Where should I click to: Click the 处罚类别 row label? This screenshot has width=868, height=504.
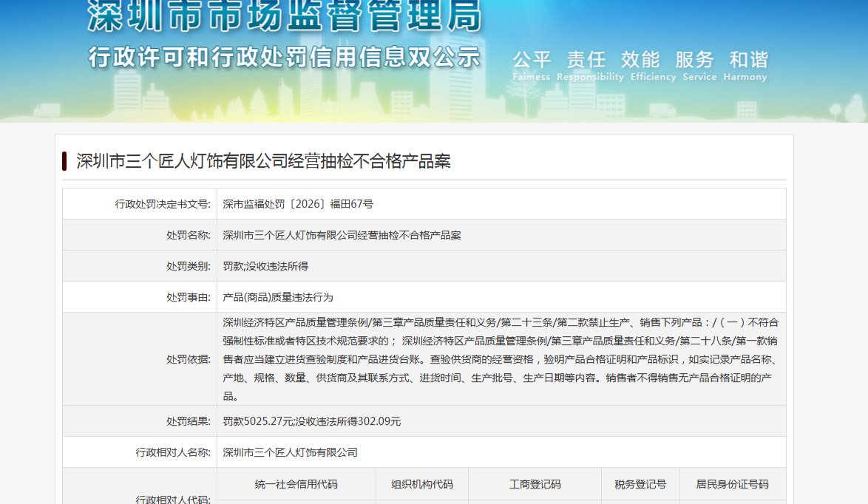click(189, 266)
